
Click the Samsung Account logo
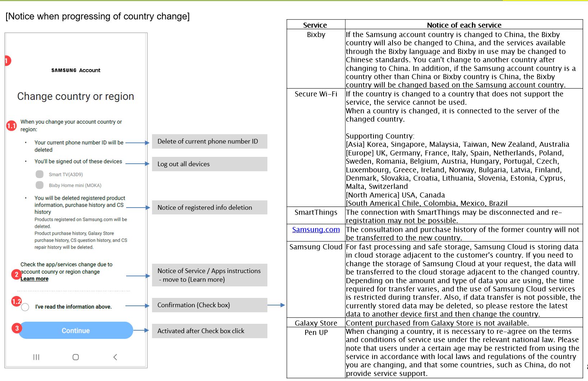tap(76, 70)
